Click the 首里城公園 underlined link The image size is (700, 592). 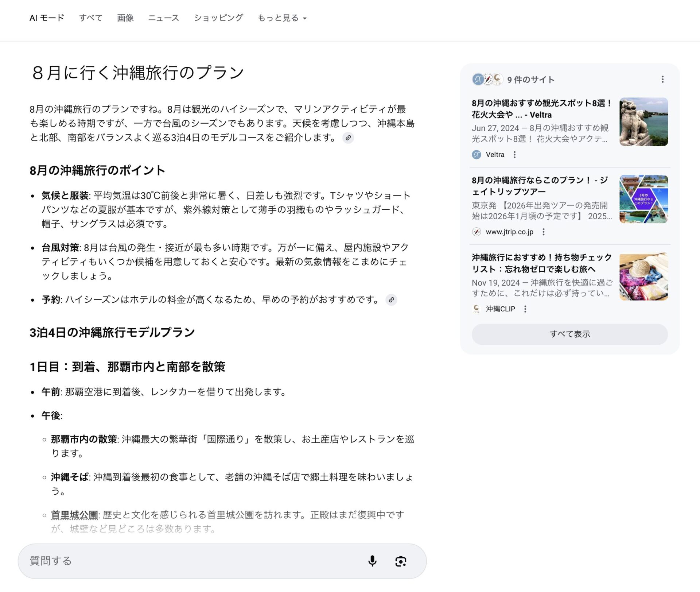74,515
